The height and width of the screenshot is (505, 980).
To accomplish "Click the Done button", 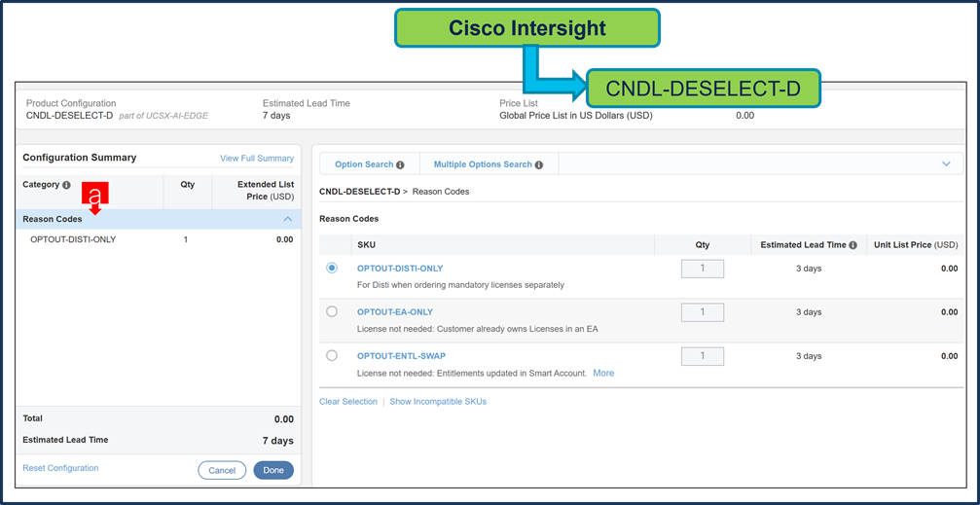I will [273, 470].
